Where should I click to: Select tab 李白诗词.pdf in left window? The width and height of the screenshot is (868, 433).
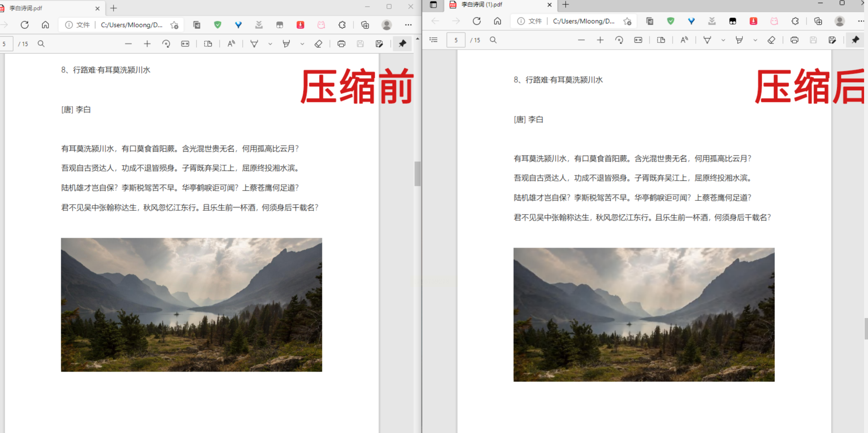51,8
